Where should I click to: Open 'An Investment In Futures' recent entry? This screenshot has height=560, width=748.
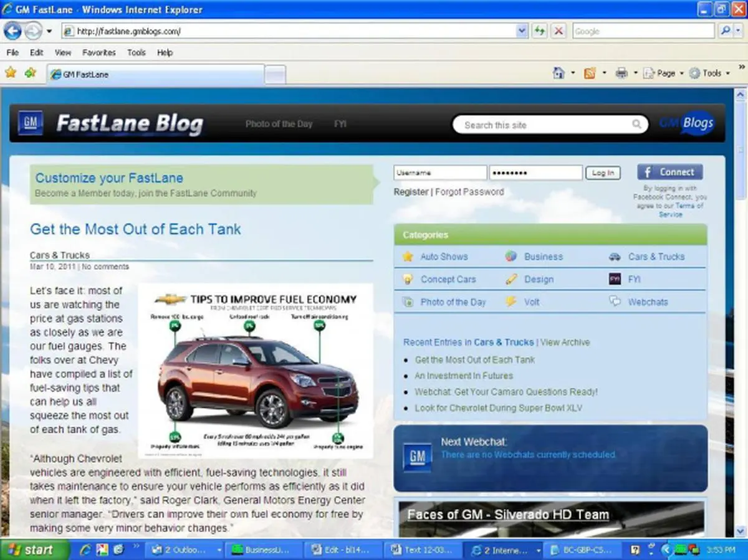point(464,376)
